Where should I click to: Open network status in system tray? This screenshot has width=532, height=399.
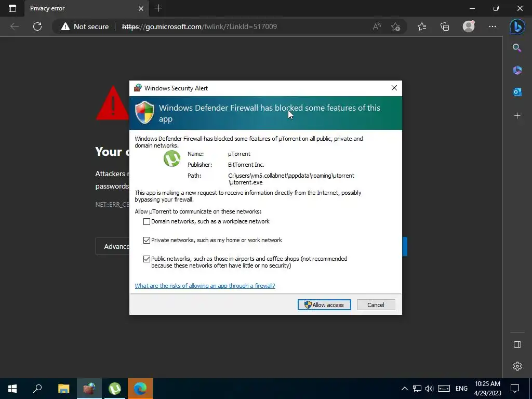417,389
